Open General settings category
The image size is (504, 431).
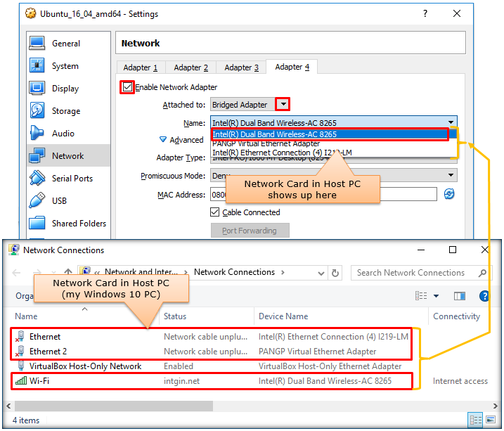[68, 44]
